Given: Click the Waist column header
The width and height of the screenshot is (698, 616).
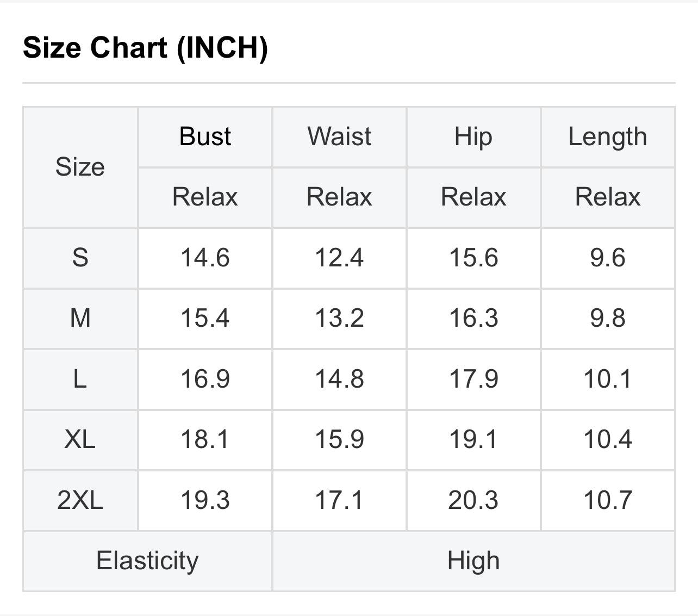Looking at the screenshot, I should click(x=339, y=136).
